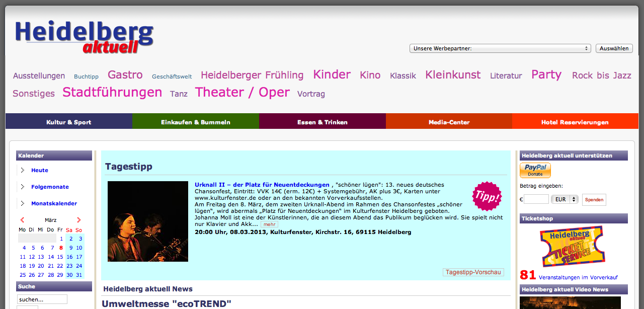The height and width of the screenshot is (309, 644).
Task: Expand article text with mehr link
Action: (x=269, y=224)
